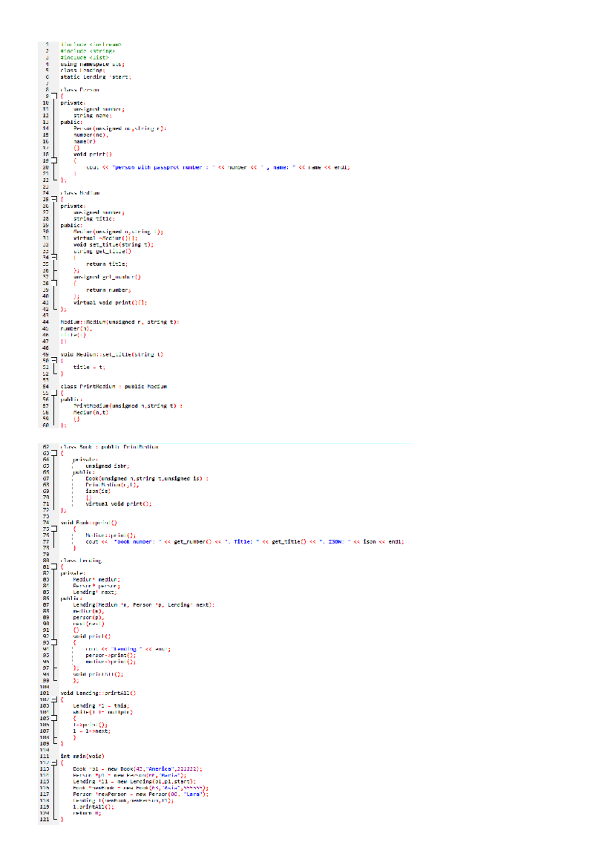Click line number 111 in the gutter
The image size is (613, 868).
click(45, 756)
